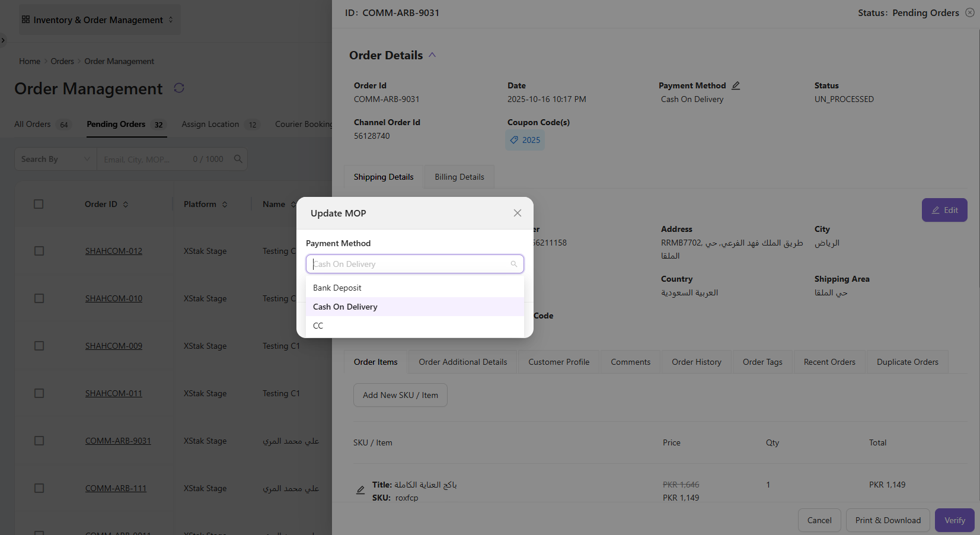The height and width of the screenshot is (535, 980).
Task: Close the order panel with the circled X
Action: click(x=970, y=12)
